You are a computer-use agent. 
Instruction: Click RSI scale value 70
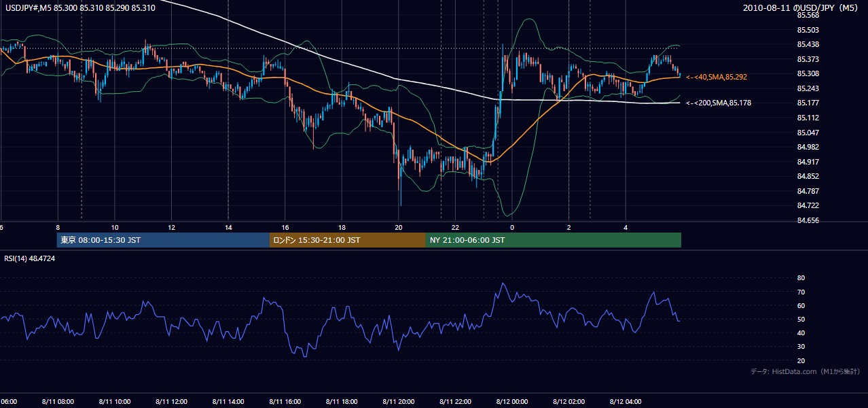(x=801, y=292)
